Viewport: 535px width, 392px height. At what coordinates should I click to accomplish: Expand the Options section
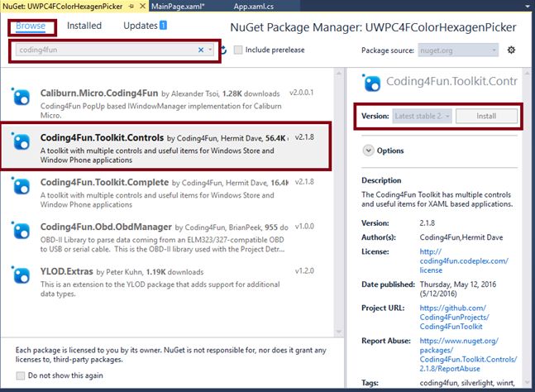pyautogui.click(x=369, y=151)
